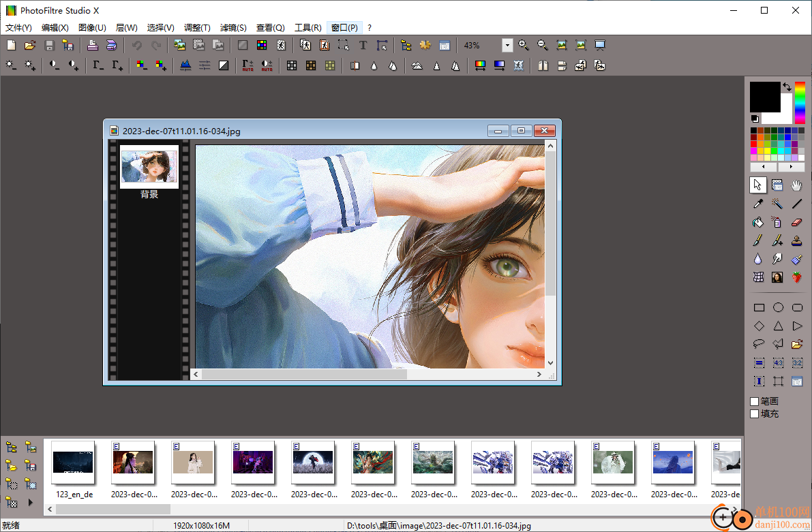Viewport: 812px width, 532px height.
Task: Select the Clone stamp tool
Action: [x=796, y=240]
